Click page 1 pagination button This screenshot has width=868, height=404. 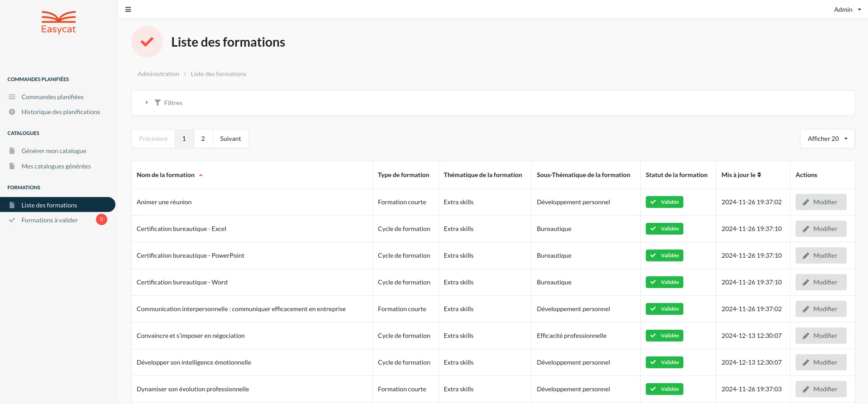click(x=184, y=139)
